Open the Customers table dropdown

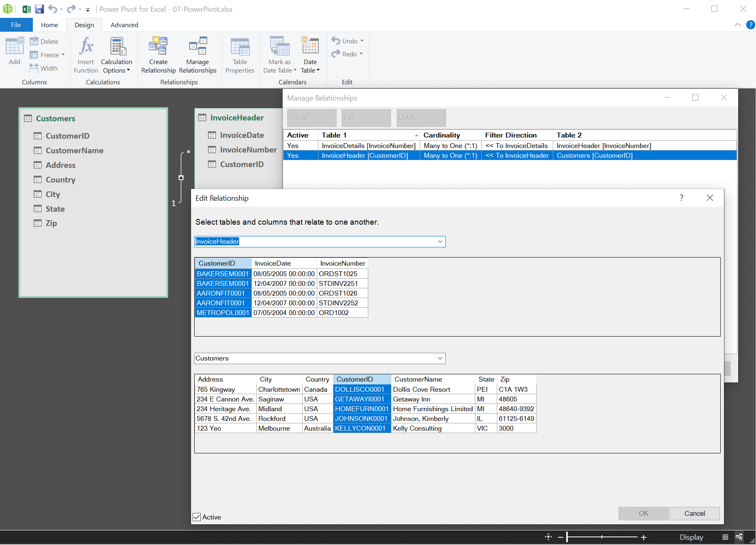440,358
